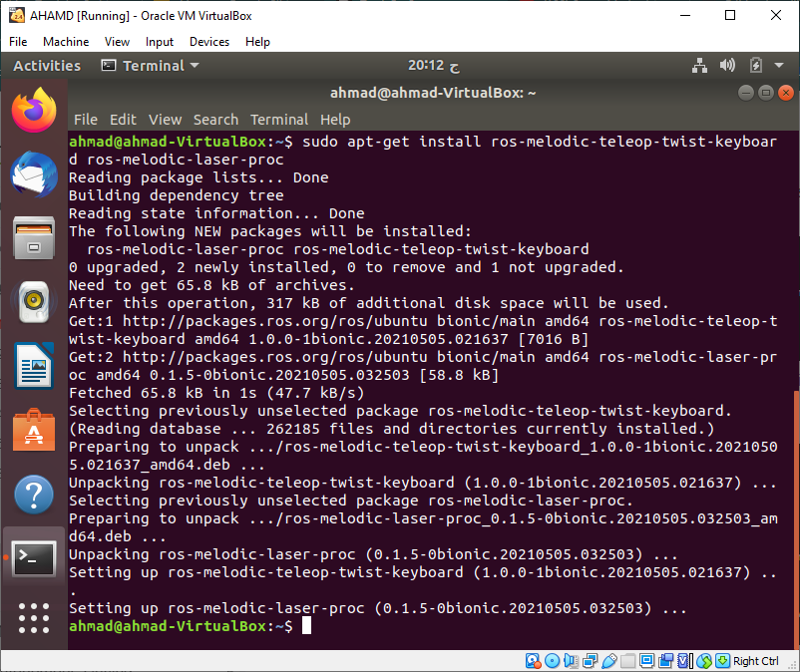Click the USB devices icon in VirtualBox status bar
The height and width of the screenshot is (672, 800).
click(x=610, y=660)
